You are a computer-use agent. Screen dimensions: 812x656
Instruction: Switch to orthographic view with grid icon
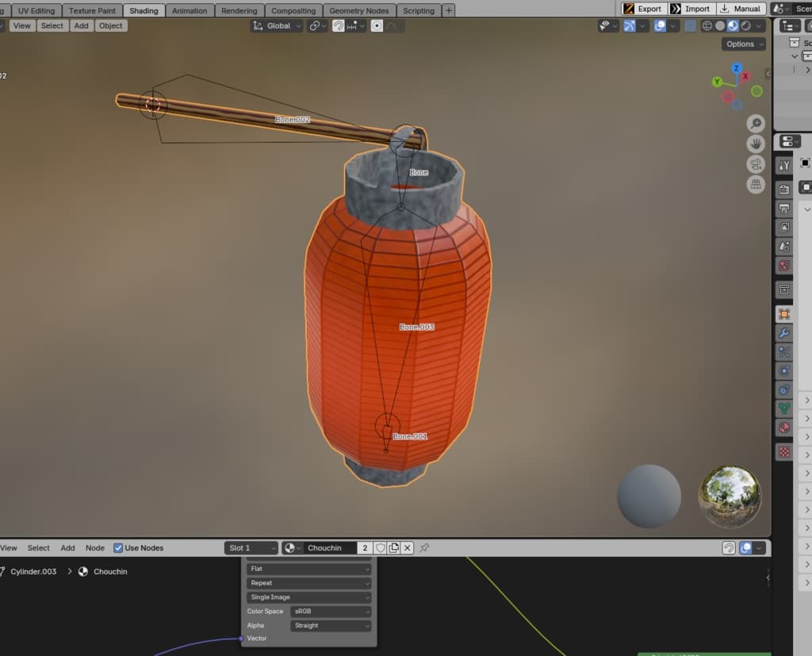(x=756, y=185)
